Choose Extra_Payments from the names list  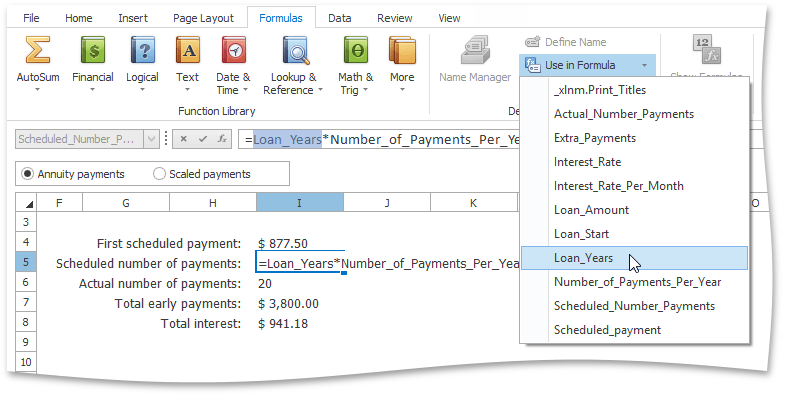pyautogui.click(x=635, y=138)
